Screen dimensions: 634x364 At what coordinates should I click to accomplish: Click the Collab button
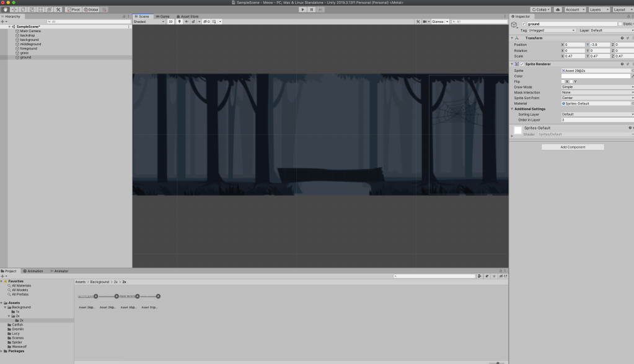pyautogui.click(x=540, y=10)
